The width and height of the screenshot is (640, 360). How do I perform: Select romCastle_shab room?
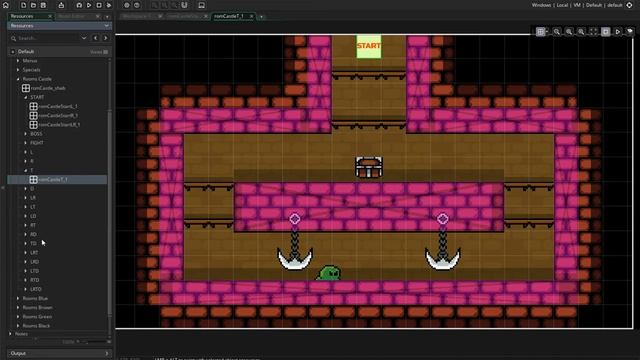[x=44, y=88]
